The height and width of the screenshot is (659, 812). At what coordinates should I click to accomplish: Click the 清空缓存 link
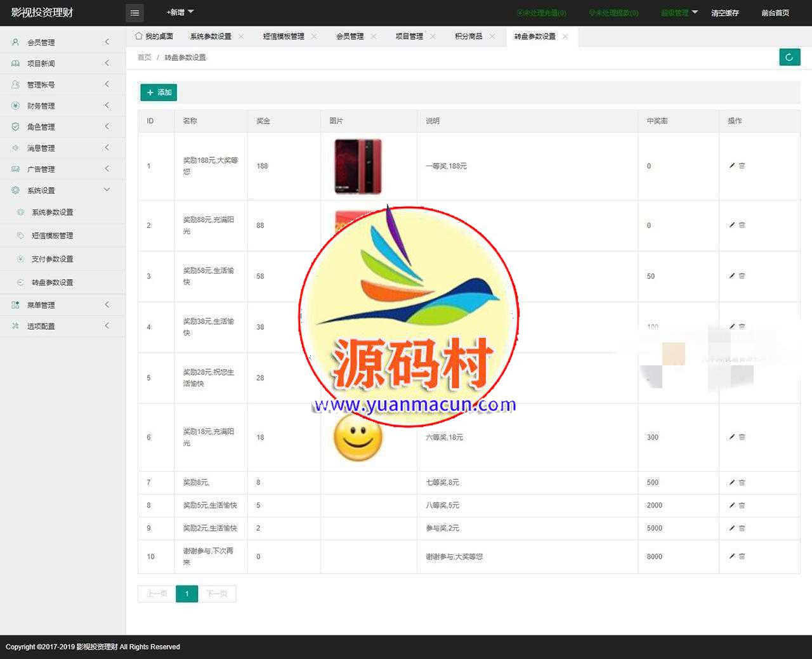(724, 13)
